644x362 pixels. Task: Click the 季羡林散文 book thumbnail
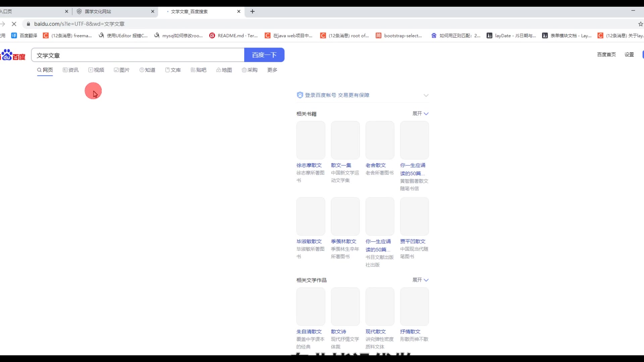point(345,216)
